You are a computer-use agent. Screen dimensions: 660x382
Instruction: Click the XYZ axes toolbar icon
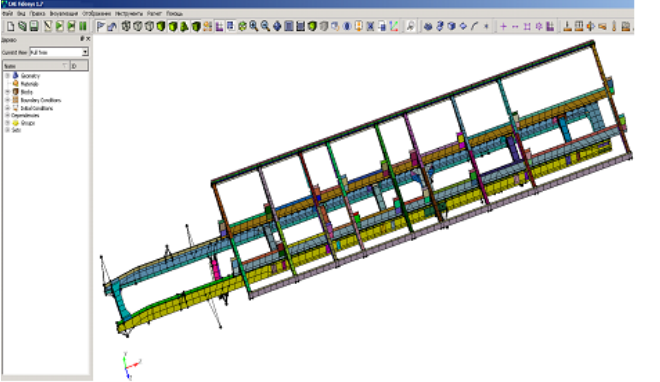(394, 27)
